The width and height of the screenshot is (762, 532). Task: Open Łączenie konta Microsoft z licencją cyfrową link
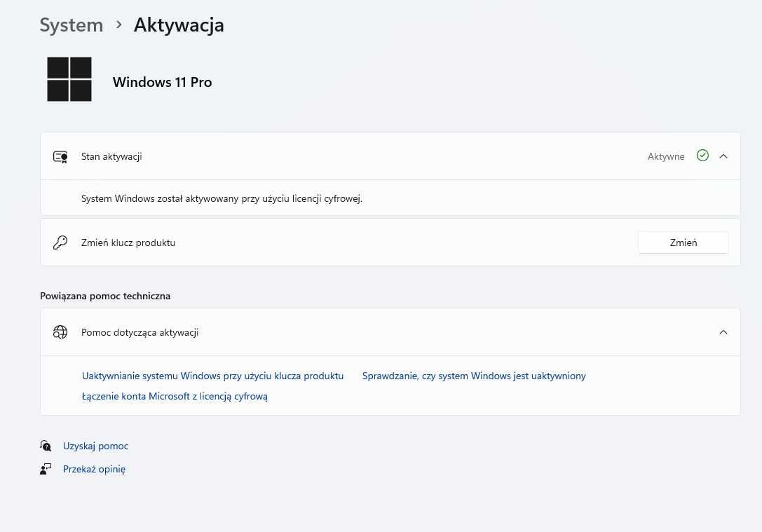tap(175, 396)
